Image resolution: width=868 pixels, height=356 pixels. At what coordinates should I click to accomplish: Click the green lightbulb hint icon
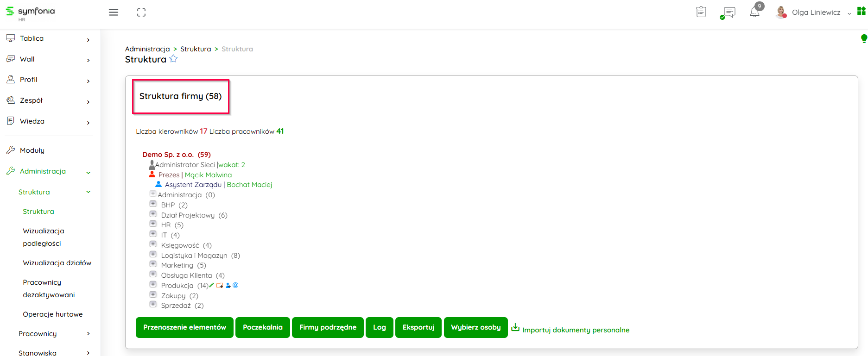(864, 38)
